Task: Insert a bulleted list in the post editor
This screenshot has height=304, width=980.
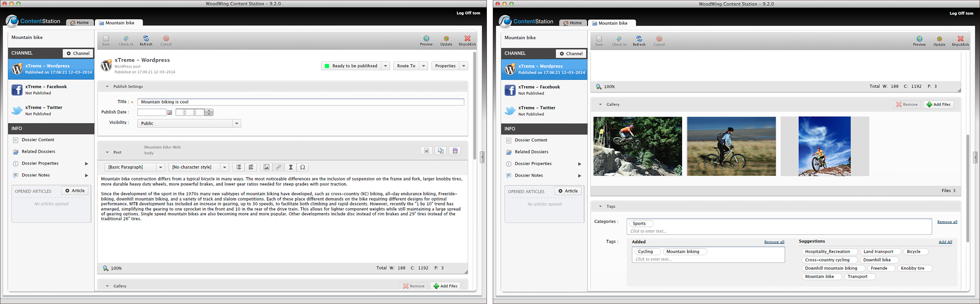Action: pyautogui.click(x=238, y=167)
